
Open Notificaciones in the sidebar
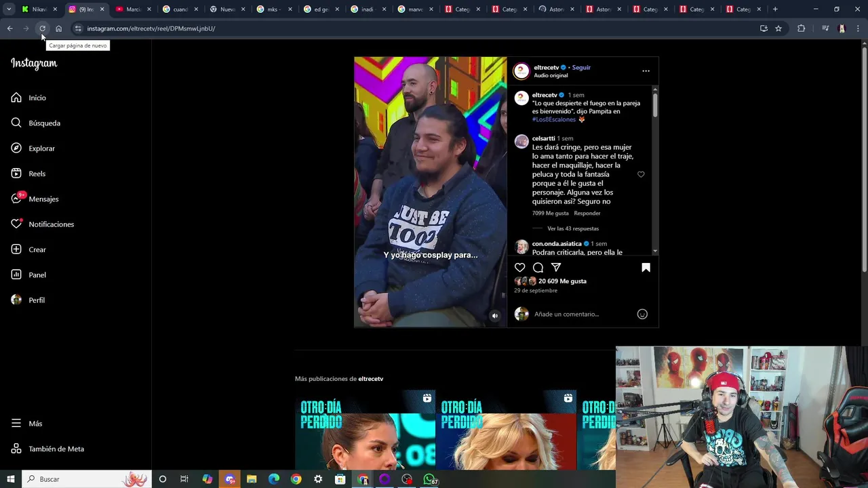tap(42, 224)
